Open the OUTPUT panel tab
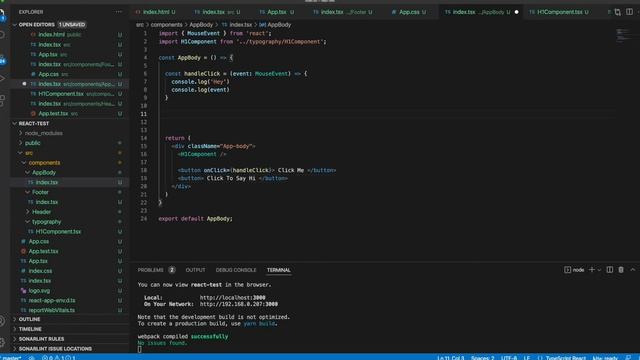This screenshot has width=640, height=360. (195, 270)
